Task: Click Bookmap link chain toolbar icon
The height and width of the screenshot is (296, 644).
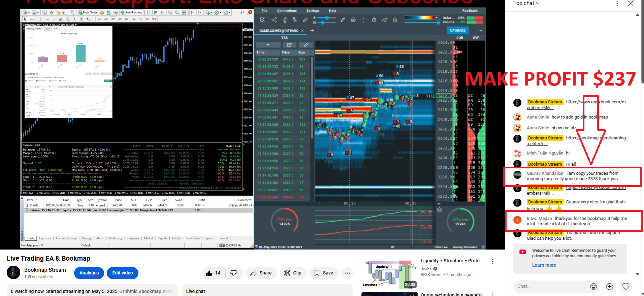Action: pos(305,20)
